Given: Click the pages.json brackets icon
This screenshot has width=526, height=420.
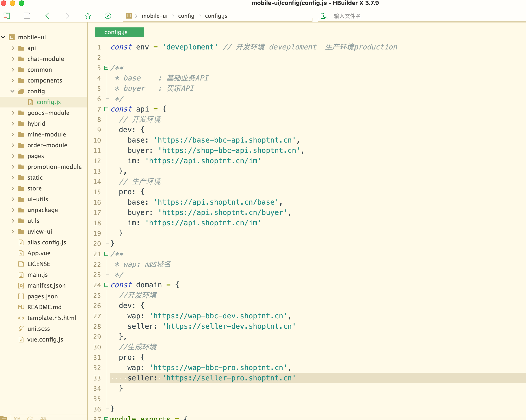Looking at the screenshot, I should 21,296.
